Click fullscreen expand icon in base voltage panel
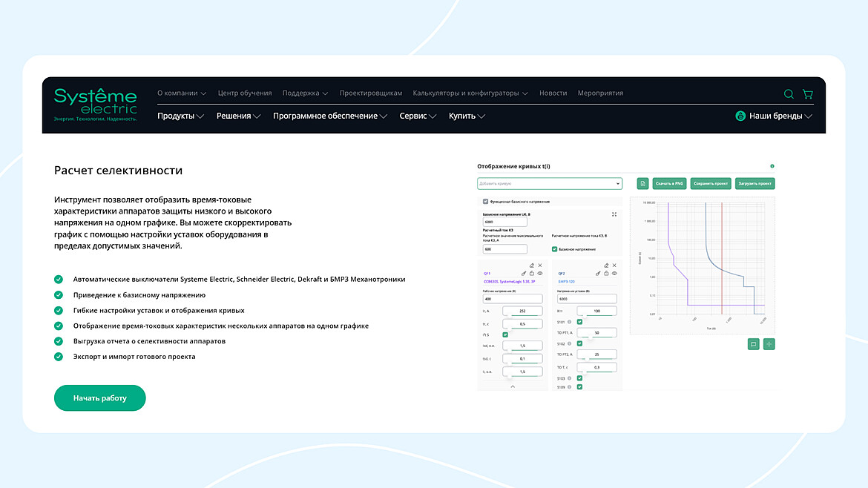 614,214
